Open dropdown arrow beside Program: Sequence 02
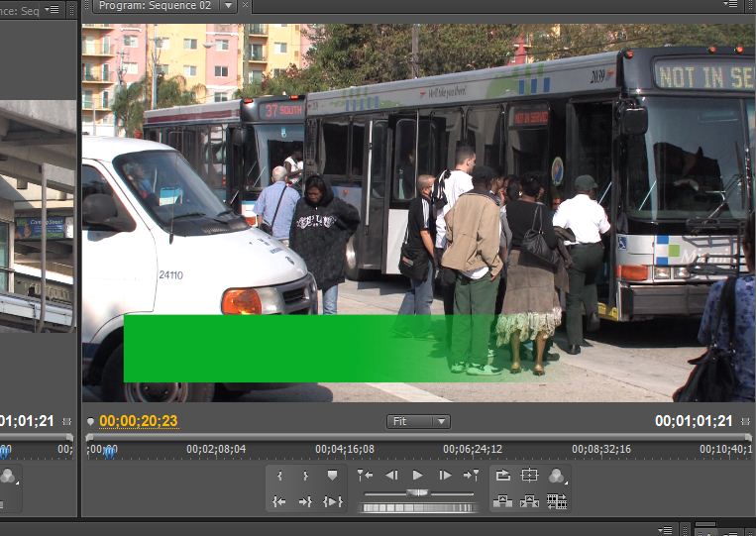 tap(228, 6)
